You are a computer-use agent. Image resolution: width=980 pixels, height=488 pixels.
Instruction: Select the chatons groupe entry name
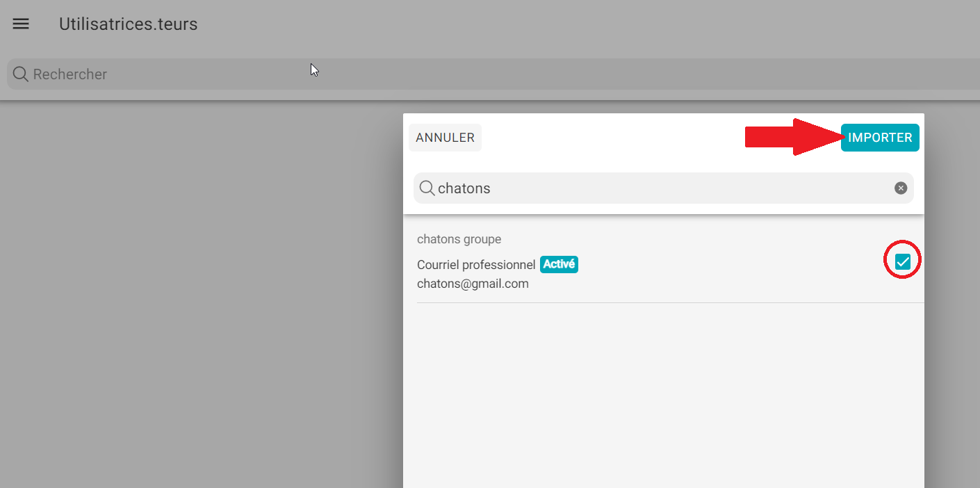[459, 239]
